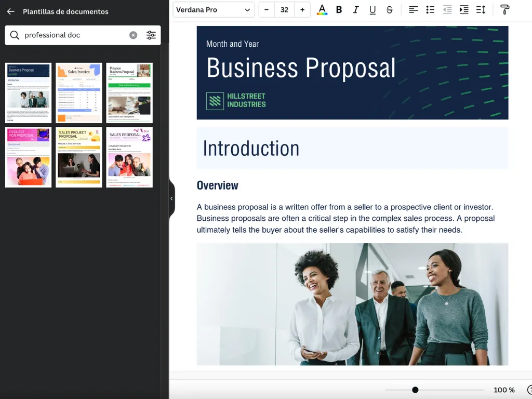Select the copy style paint roller
The height and width of the screenshot is (399, 532).
[505, 10]
